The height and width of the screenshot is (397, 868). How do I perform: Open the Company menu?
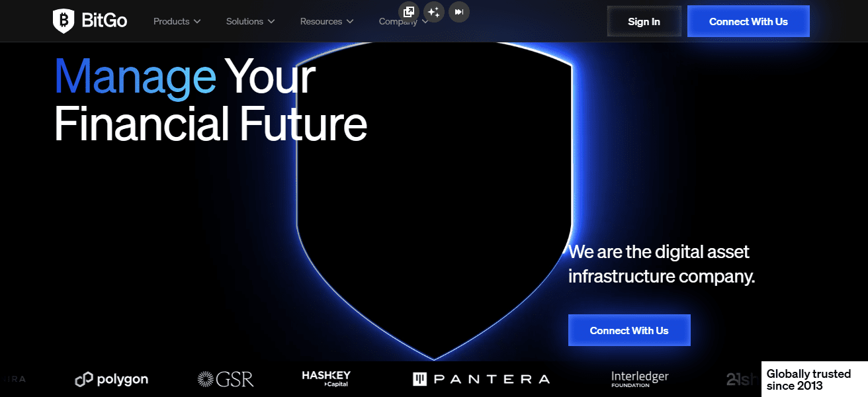[x=404, y=21]
